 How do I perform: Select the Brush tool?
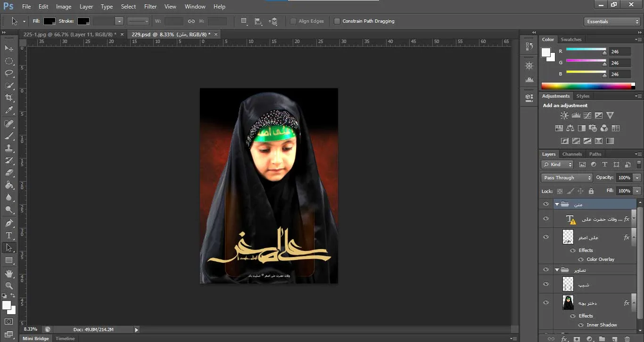click(9, 136)
